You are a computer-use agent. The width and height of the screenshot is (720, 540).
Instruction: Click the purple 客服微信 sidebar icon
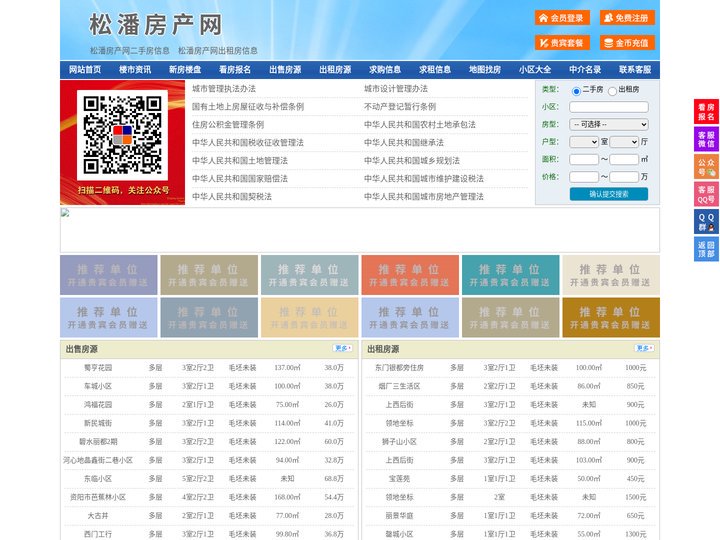(x=706, y=139)
